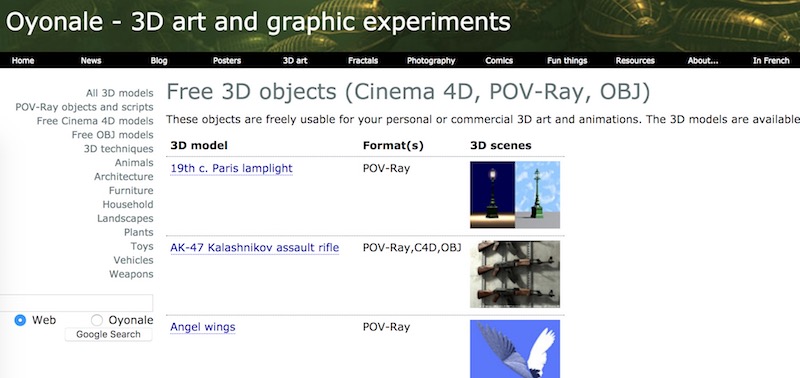Open the AK-47 Kalashnikov assault rifle model
This screenshot has width=800, height=378.
point(255,248)
